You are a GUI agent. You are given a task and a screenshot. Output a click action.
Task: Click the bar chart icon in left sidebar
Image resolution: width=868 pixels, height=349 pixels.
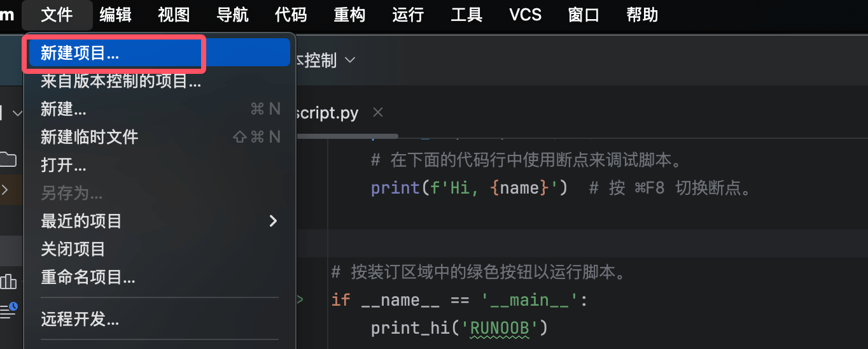[x=8, y=281]
